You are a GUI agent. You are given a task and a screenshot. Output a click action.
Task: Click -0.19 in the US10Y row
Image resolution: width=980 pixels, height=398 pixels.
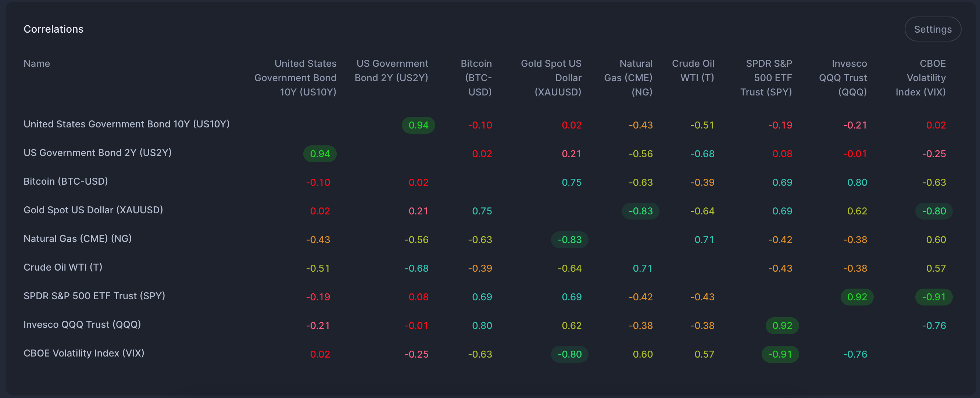click(780, 125)
